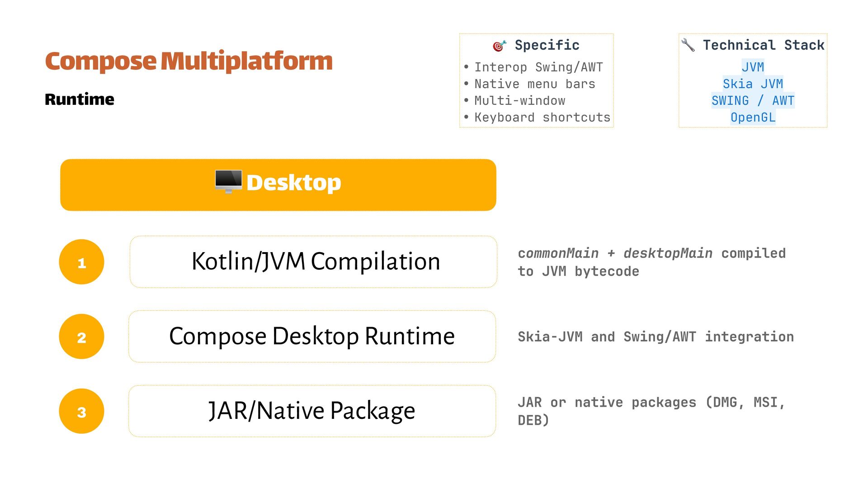
Task: Click the orange step 2 circle
Action: (81, 337)
